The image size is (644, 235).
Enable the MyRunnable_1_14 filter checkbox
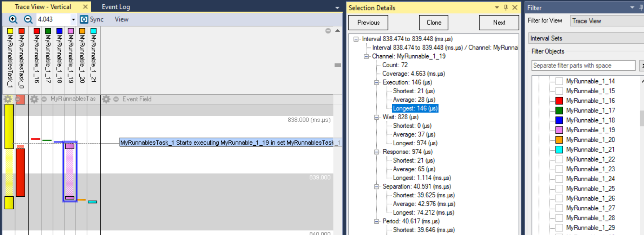559,81
